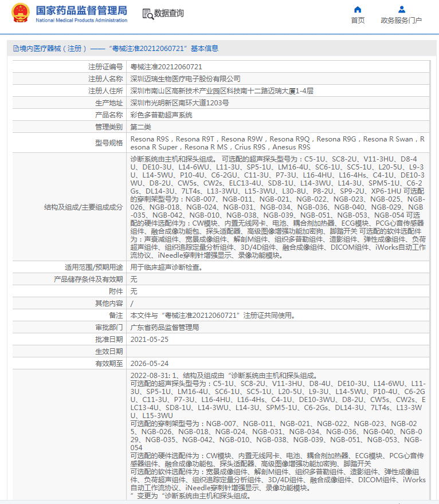
Task: Click the 有效期至 label
Action: [109, 364]
